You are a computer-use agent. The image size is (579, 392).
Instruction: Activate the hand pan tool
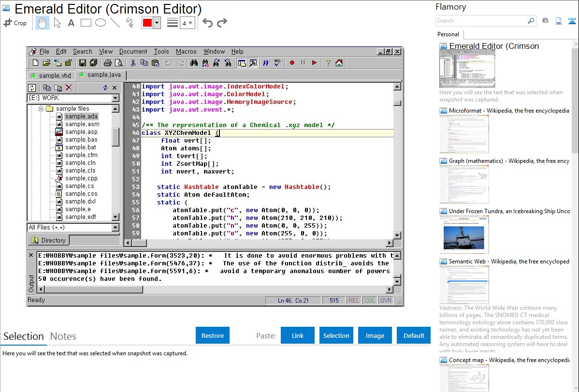pyautogui.click(x=42, y=23)
